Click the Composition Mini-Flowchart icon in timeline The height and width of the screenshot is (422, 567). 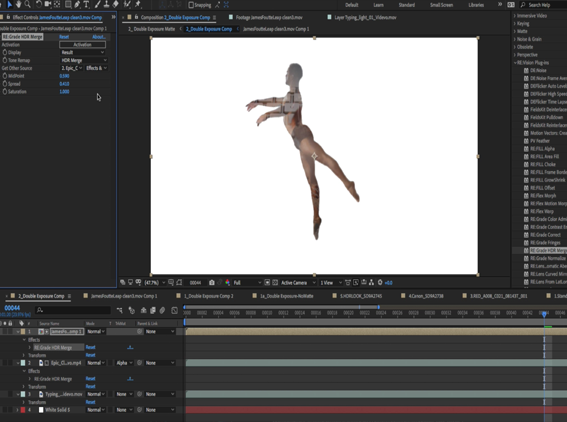[120, 310]
